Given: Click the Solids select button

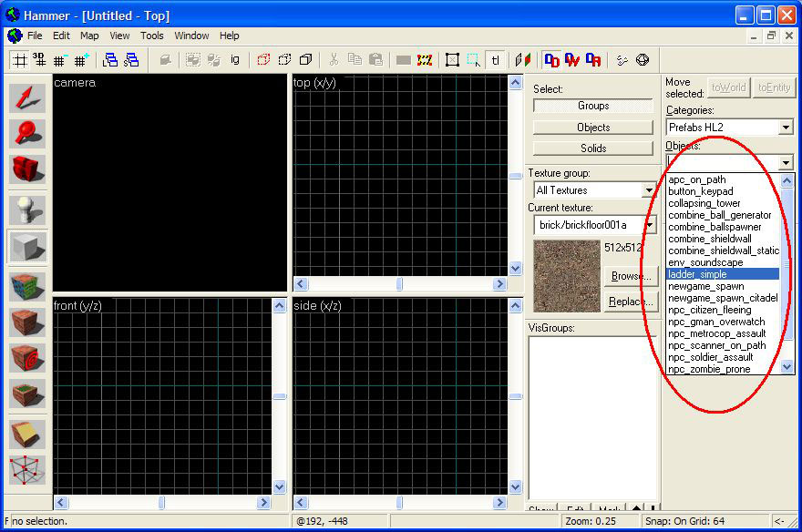Looking at the screenshot, I should click(x=593, y=148).
